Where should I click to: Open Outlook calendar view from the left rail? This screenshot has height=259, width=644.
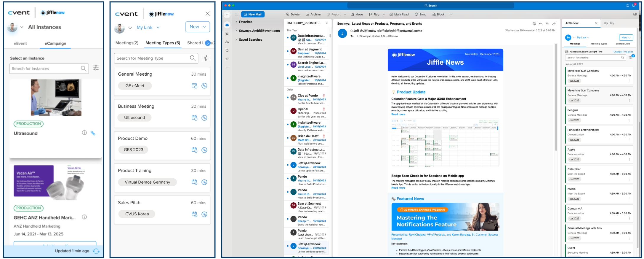227,34
